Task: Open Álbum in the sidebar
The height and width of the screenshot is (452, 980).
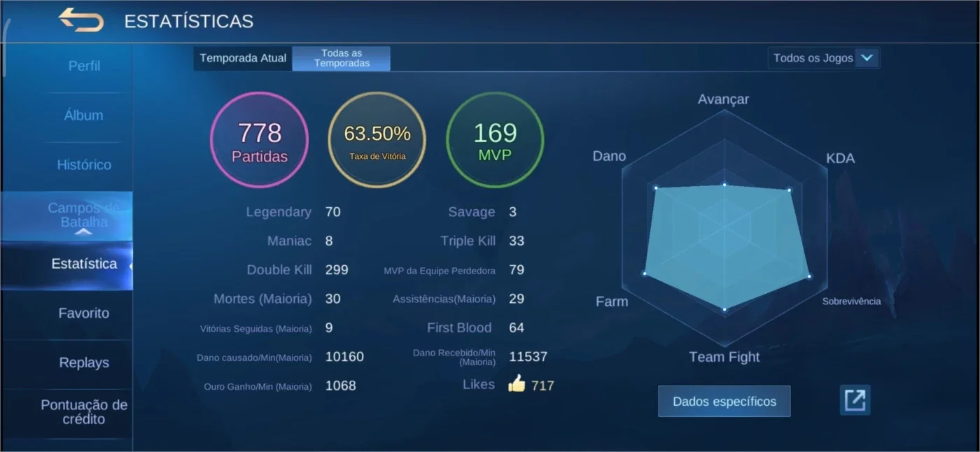Action: click(x=84, y=115)
